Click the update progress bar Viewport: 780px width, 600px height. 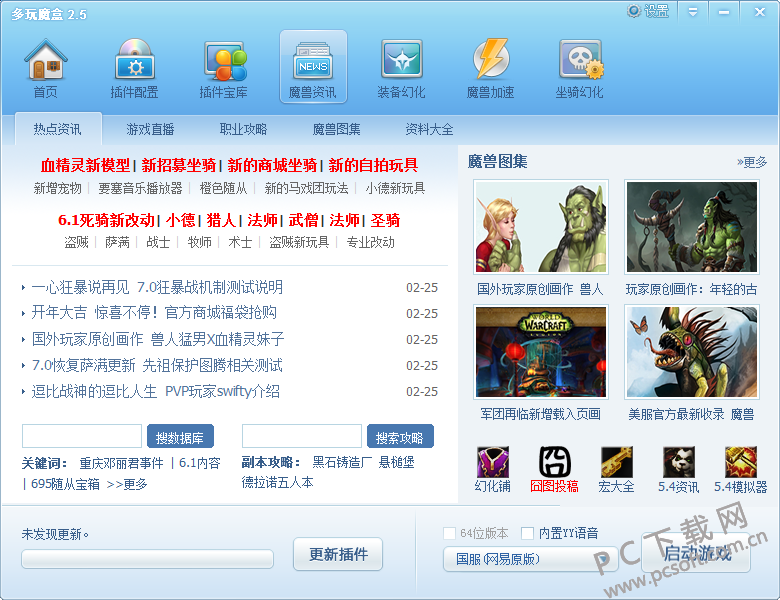[147, 559]
